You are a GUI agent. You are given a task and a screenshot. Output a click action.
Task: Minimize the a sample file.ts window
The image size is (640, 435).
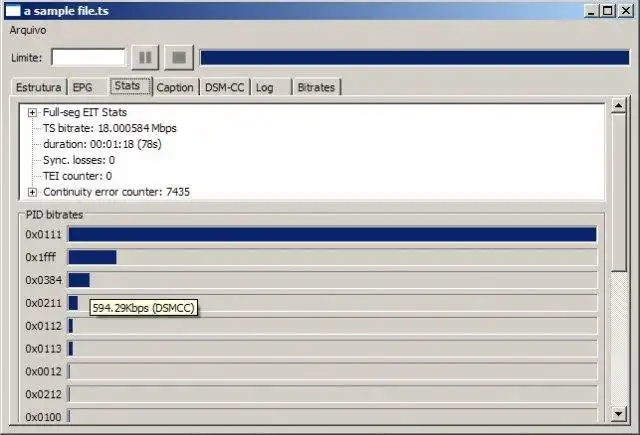coord(591,11)
